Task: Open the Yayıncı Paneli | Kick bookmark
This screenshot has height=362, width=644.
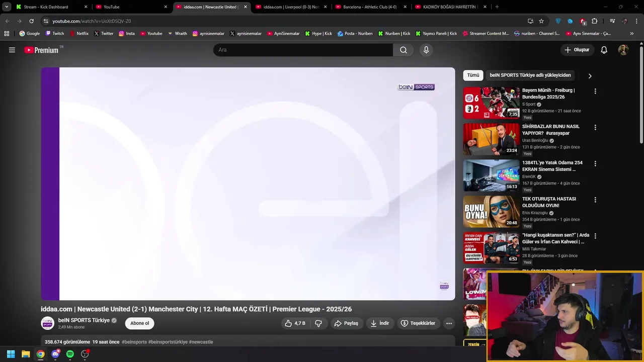Action: [436, 34]
